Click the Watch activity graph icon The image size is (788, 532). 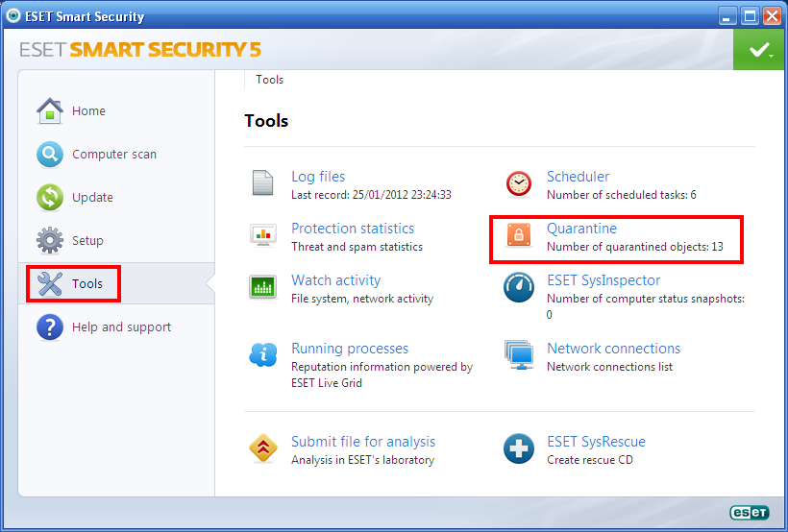(x=262, y=287)
